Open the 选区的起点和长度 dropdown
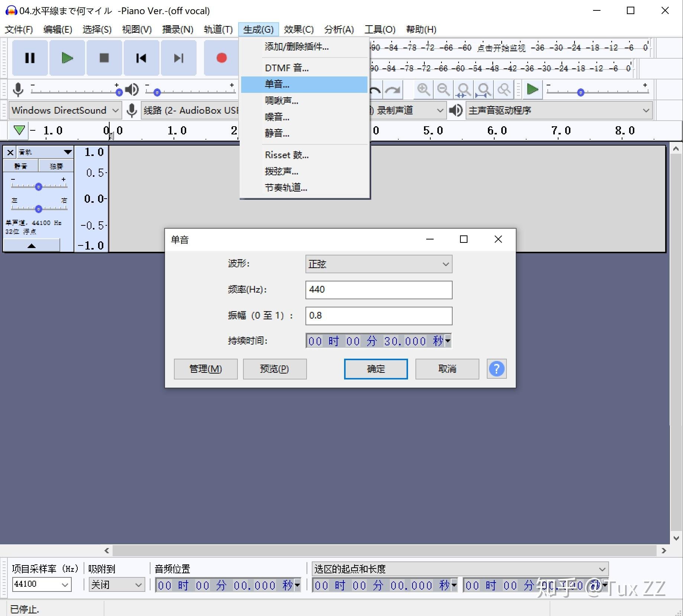 pos(460,569)
